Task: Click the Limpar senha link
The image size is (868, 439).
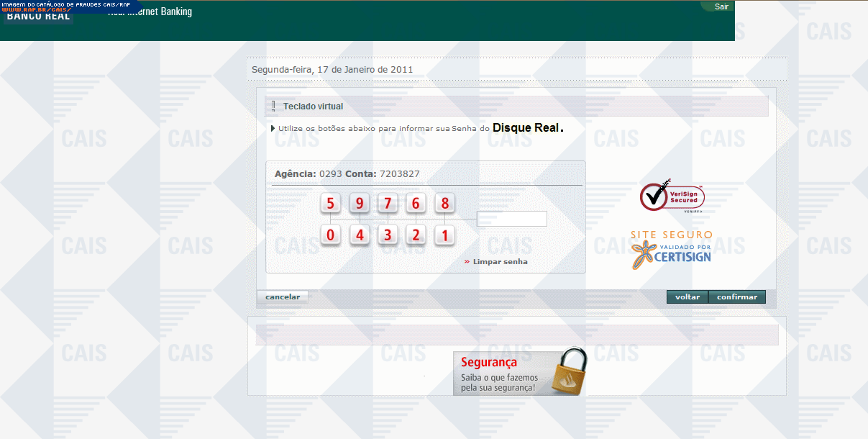Action: [x=500, y=262]
